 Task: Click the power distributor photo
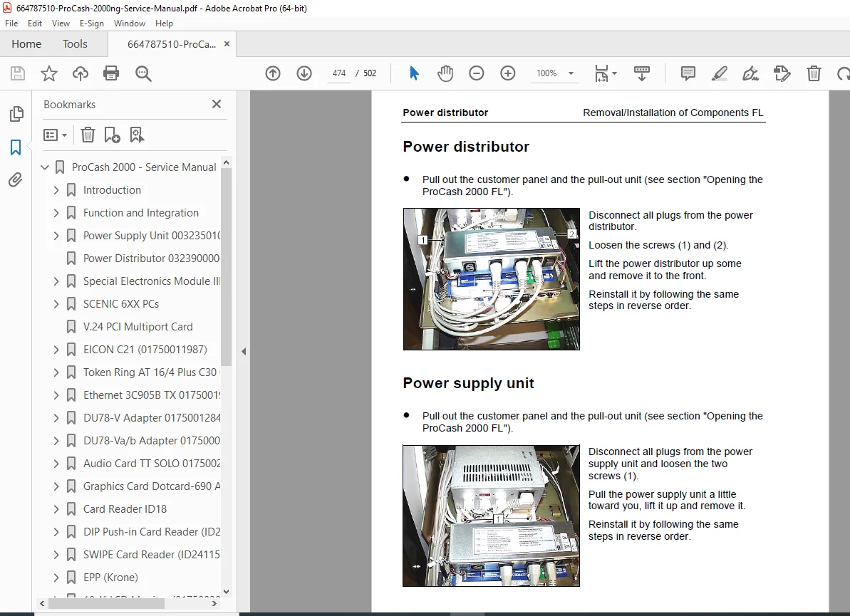click(491, 279)
